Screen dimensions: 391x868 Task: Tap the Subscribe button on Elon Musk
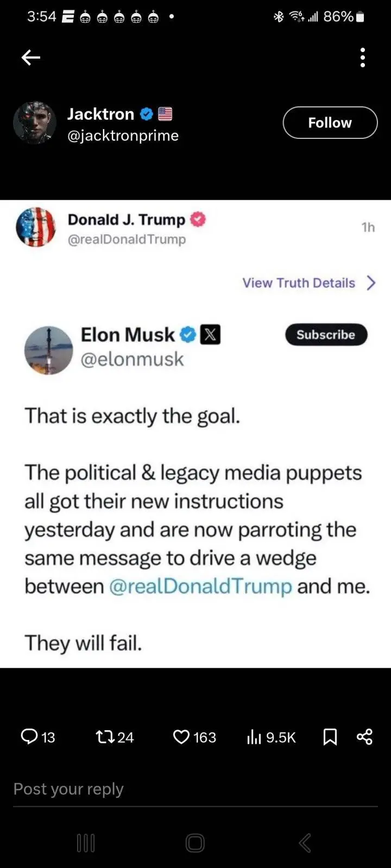point(326,335)
